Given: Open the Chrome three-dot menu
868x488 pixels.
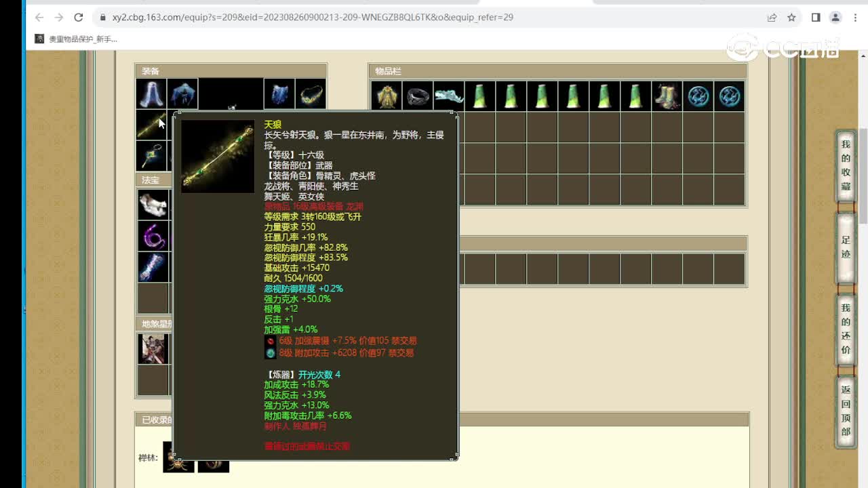Looking at the screenshot, I should pos(854,17).
